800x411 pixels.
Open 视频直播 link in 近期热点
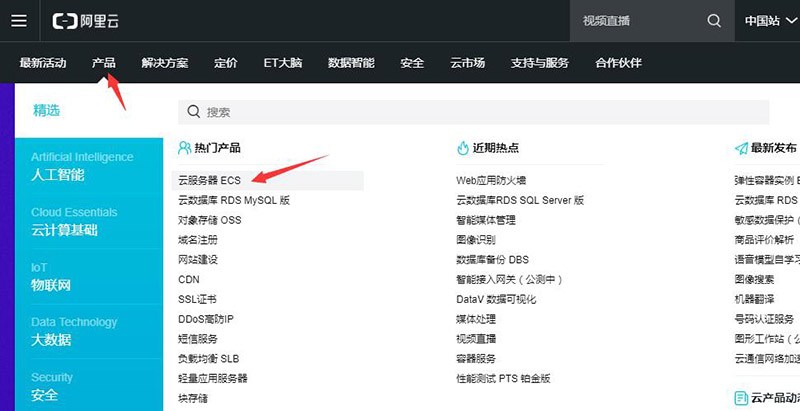pyautogui.click(x=476, y=339)
